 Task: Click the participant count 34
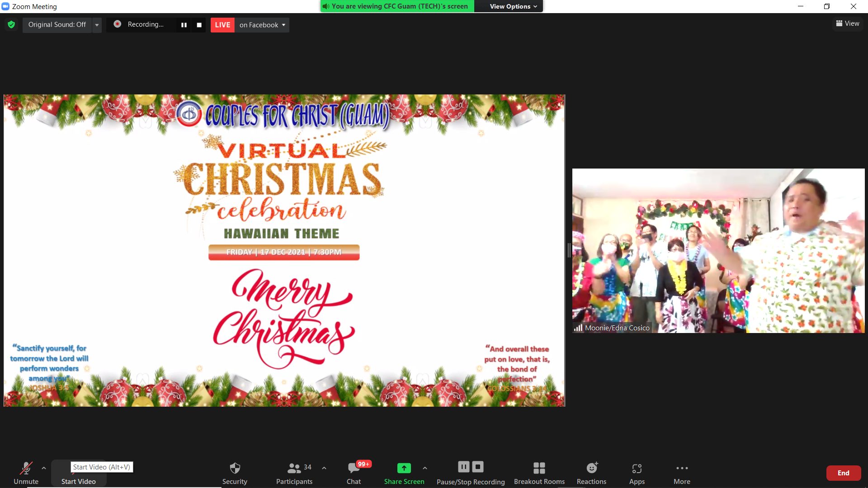[x=307, y=467]
